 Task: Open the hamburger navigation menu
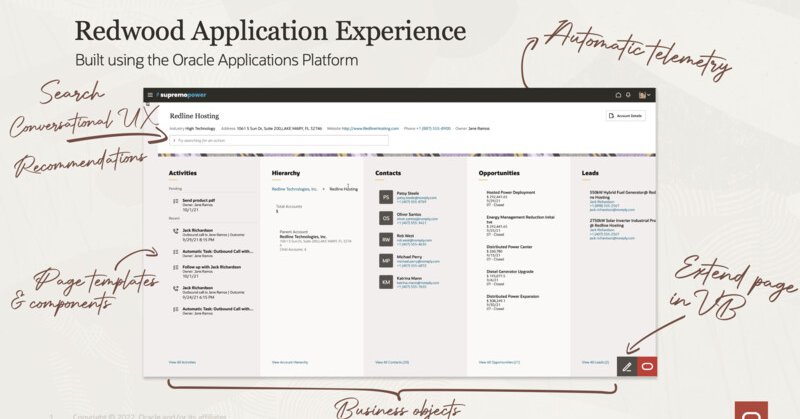pos(150,95)
